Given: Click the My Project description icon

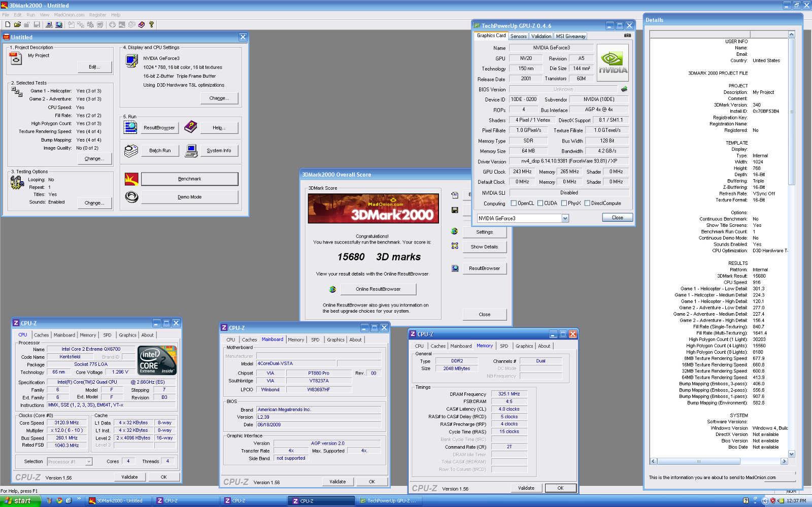Looking at the screenshot, I should pos(16,58).
